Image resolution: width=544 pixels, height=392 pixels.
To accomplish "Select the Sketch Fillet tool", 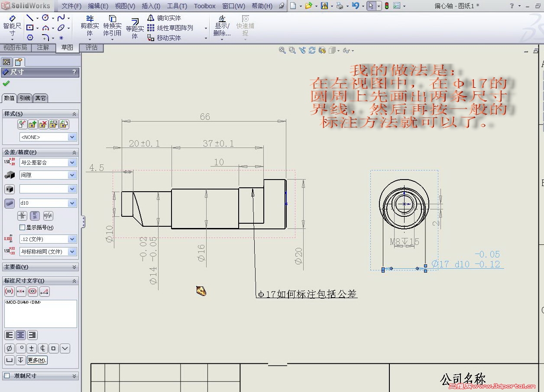I will (x=45, y=38).
